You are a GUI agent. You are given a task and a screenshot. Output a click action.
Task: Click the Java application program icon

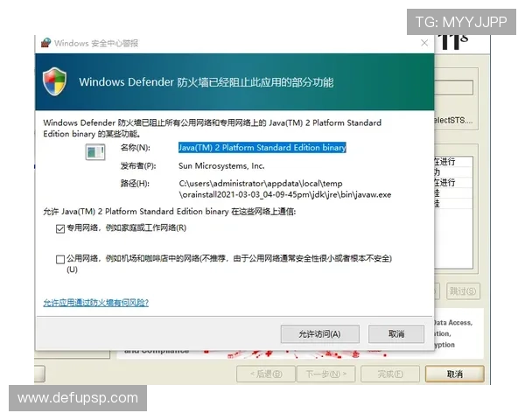[95, 152]
